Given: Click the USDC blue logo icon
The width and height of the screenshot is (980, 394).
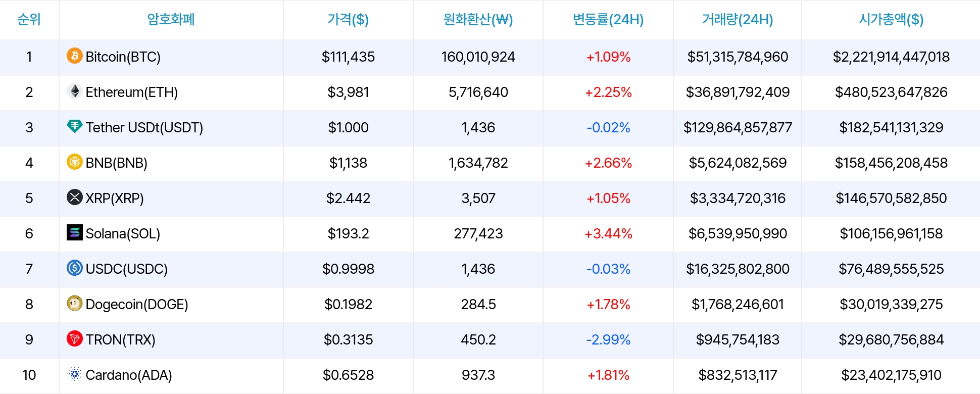Looking at the screenshot, I should (75, 268).
